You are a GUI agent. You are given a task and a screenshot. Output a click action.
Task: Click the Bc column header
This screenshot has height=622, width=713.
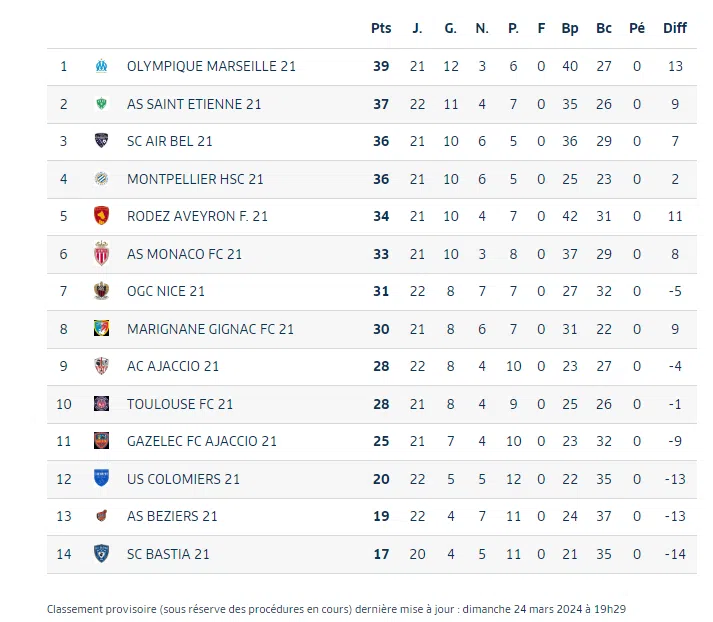604,28
